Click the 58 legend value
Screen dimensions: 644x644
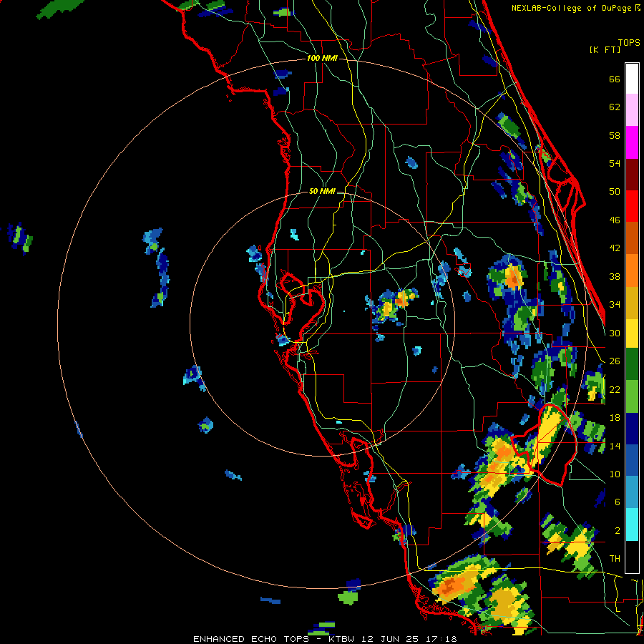click(615, 135)
